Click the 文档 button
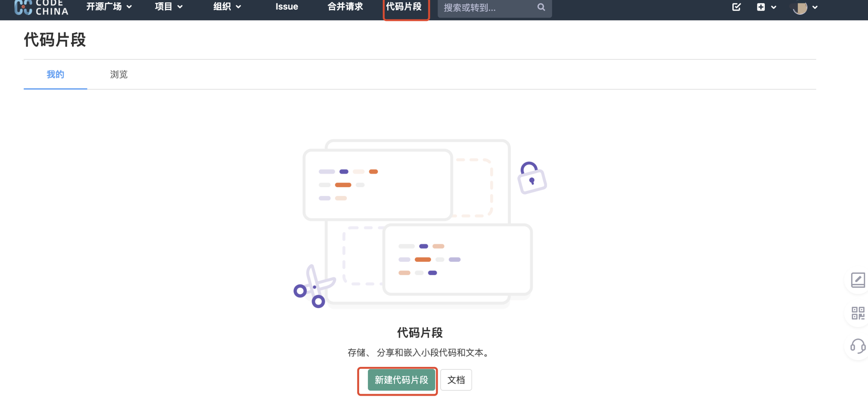 (x=456, y=380)
